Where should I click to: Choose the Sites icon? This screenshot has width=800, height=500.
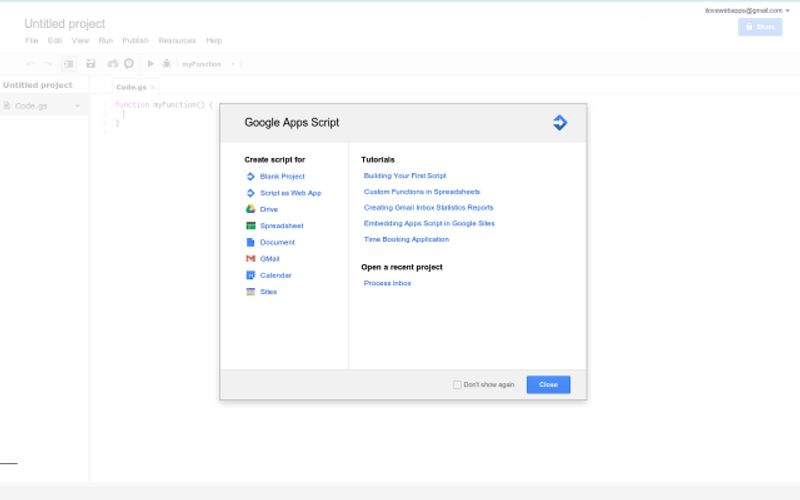(x=251, y=292)
